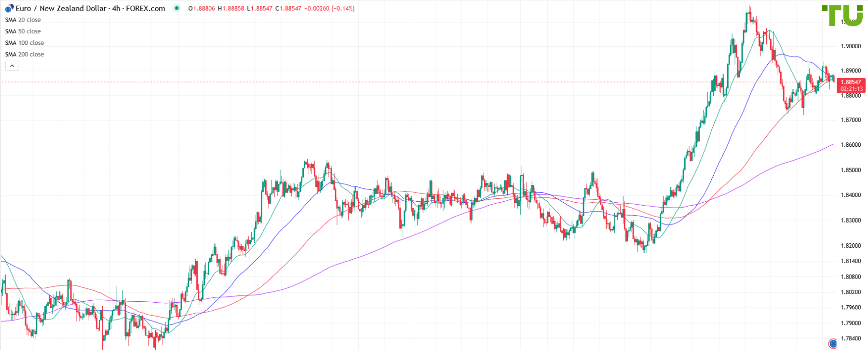This screenshot has width=868, height=350.
Task: Select the SMA 50 close indicator legend
Action: coord(23,31)
